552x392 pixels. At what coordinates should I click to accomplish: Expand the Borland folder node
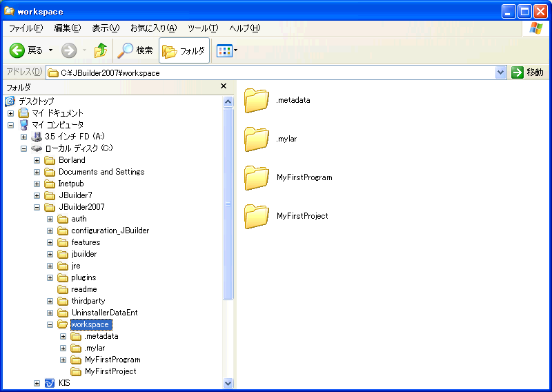click(37, 160)
